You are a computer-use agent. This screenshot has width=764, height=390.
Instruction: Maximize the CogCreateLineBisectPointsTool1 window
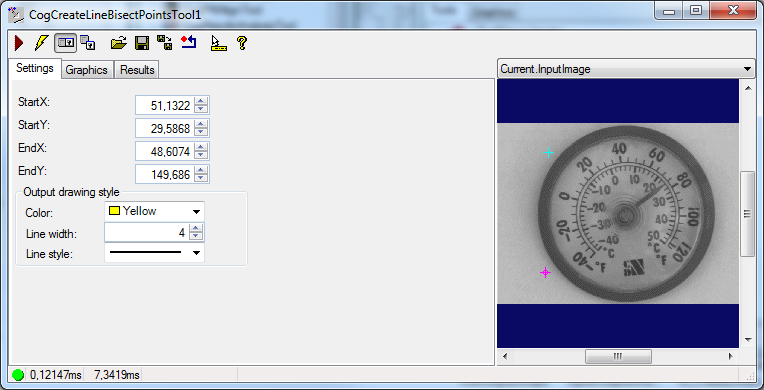(696, 11)
